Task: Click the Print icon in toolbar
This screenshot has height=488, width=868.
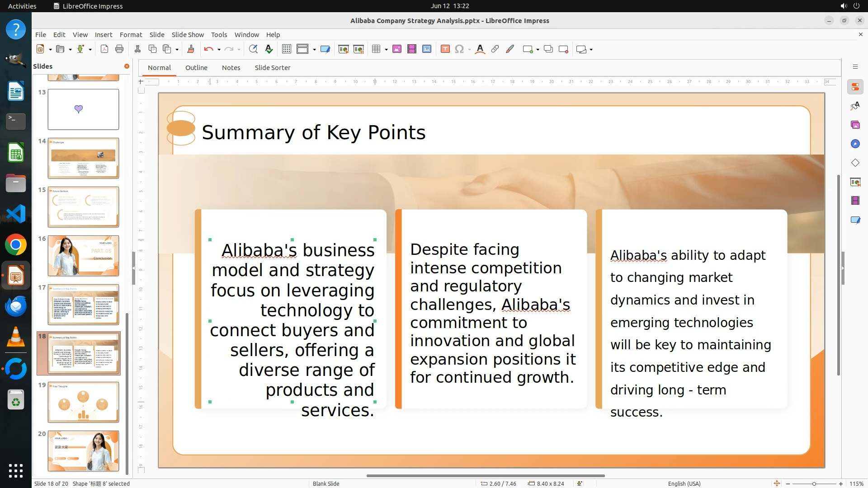Action: pyautogui.click(x=119, y=49)
